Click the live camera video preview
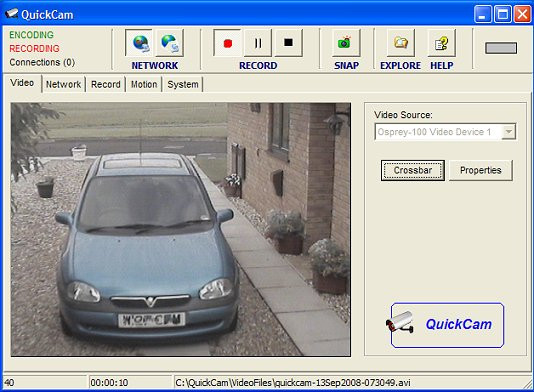The height and width of the screenshot is (392, 534). pos(180,230)
